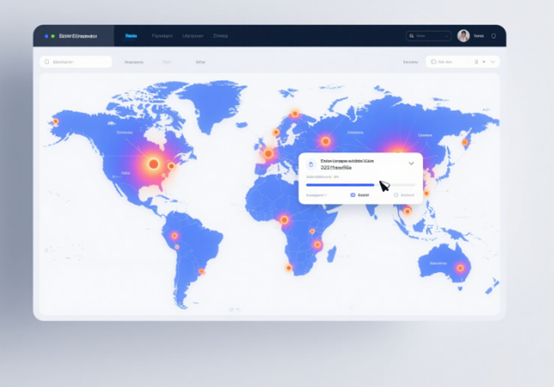The image size is (554, 387).
Task: Select the hotspot marker over Japan
Action: point(465,142)
